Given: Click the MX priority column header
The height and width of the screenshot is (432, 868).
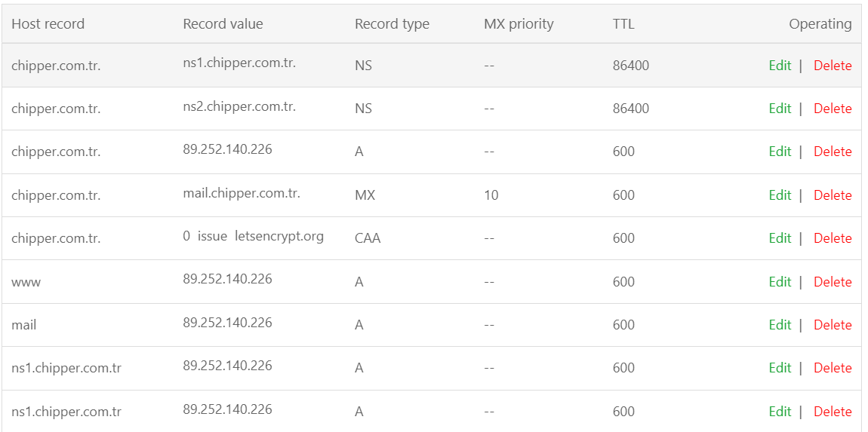Looking at the screenshot, I should [x=519, y=24].
